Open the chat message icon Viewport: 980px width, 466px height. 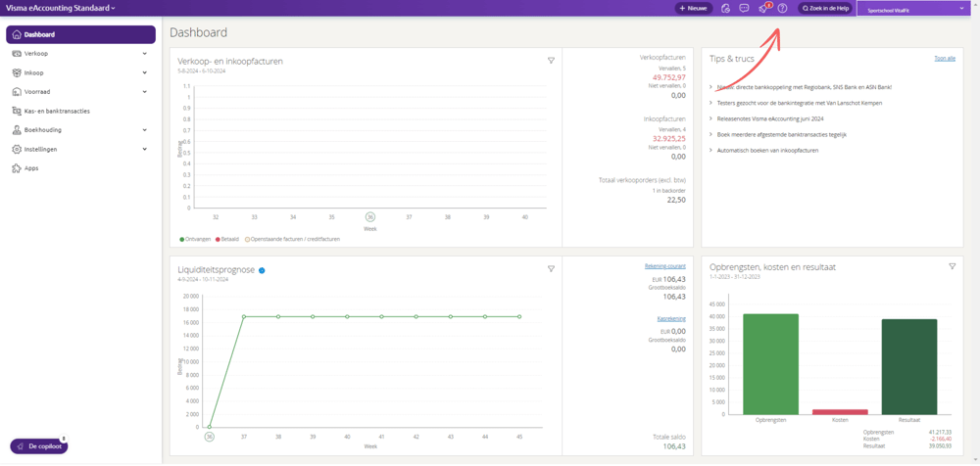pyautogui.click(x=744, y=8)
